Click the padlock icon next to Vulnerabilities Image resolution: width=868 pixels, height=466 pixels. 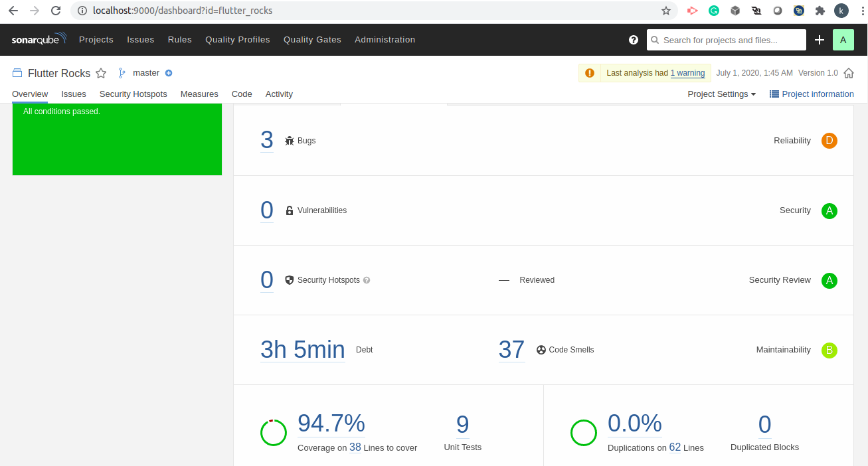(289, 210)
